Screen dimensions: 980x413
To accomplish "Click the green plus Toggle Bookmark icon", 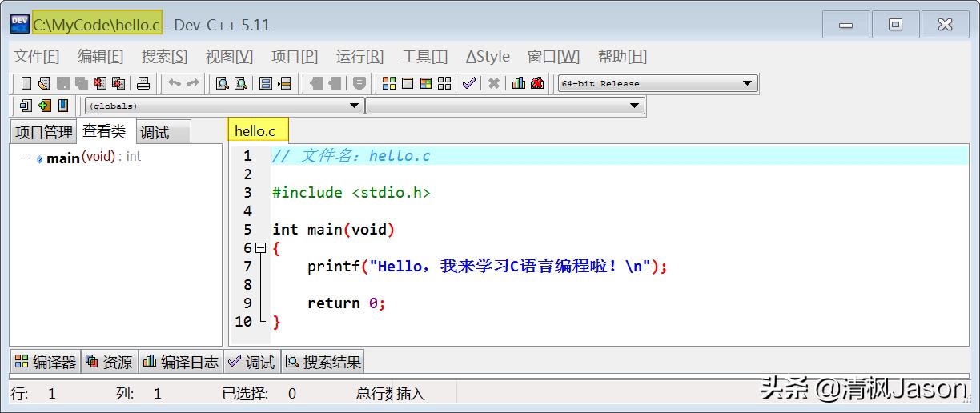I will 45,106.
